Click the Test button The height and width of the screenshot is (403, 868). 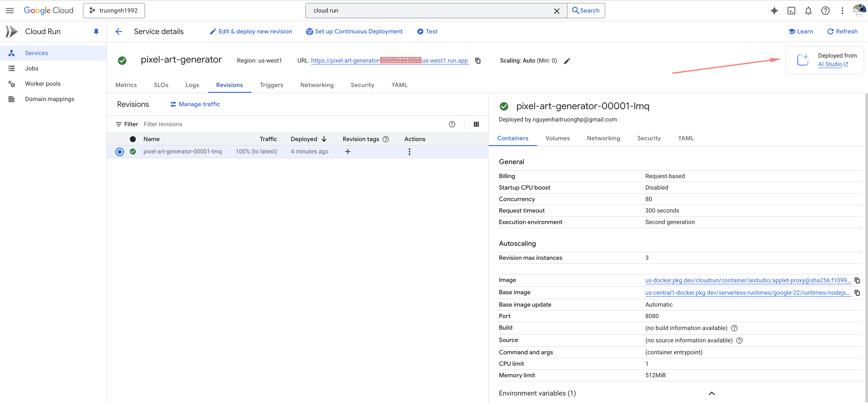(x=427, y=31)
